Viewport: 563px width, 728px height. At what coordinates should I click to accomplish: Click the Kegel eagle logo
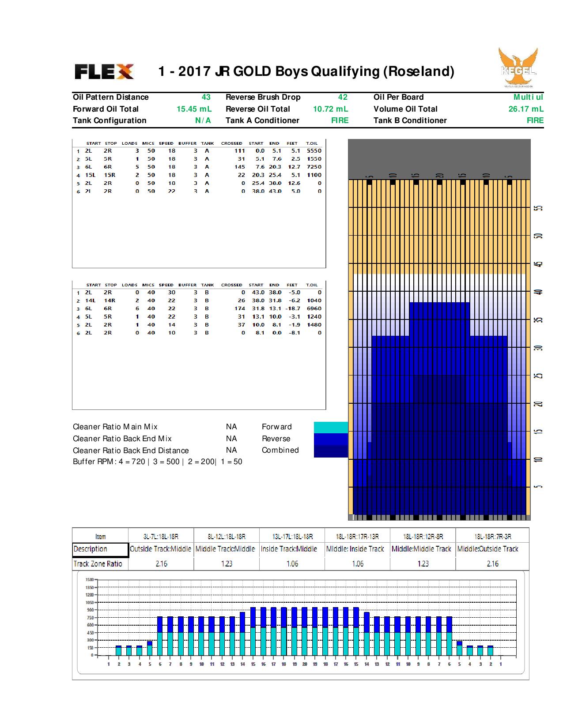518,67
